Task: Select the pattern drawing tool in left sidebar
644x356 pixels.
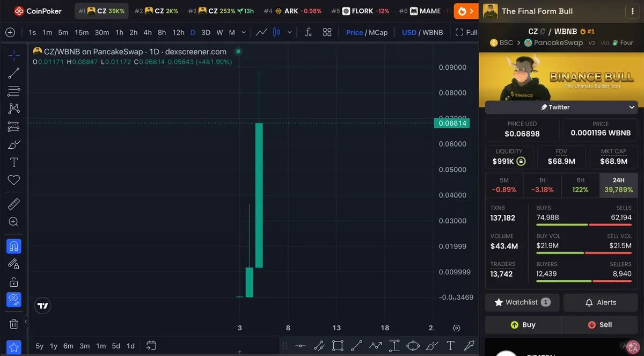Action: tap(14, 108)
